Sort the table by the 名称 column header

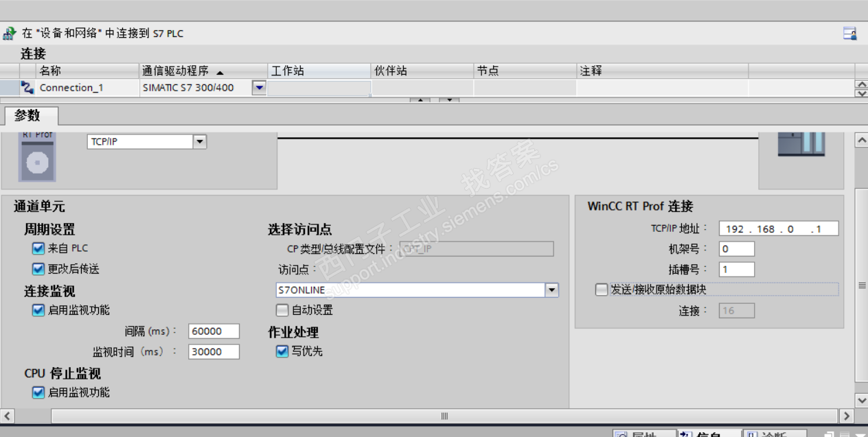(x=87, y=71)
